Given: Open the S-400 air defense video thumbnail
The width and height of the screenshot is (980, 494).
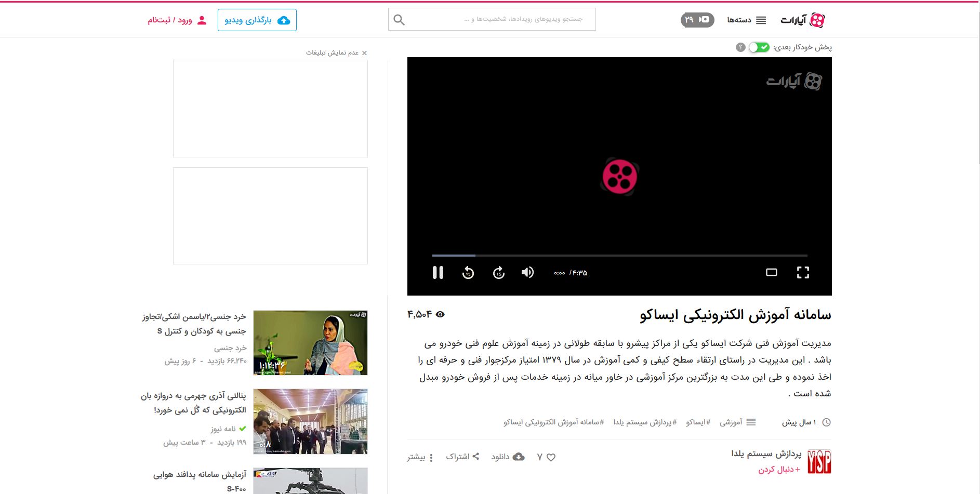Looking at the screenshot, I should (x=310, y=481).
